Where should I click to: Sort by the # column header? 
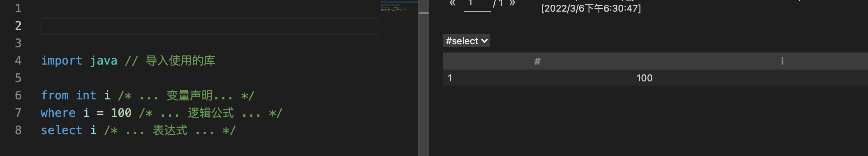pos(538,61)
